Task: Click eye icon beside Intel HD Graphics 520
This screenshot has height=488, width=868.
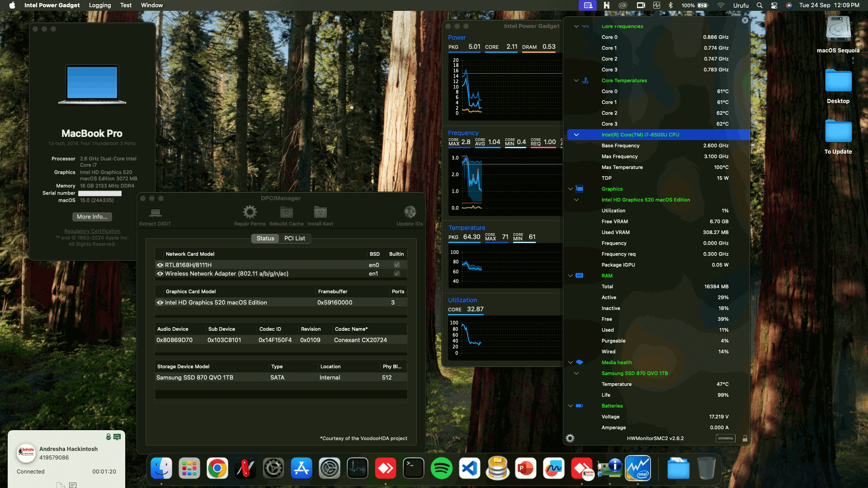Action: pos(160,303)
